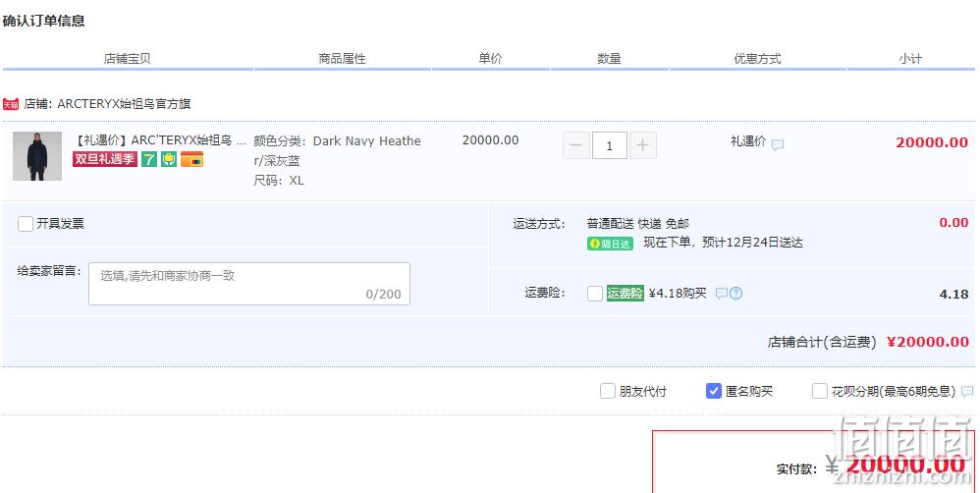Click the 店铺宝贝 column header
Image resolution: width=980 pixels, height=493 pixels.
(128, 59)
